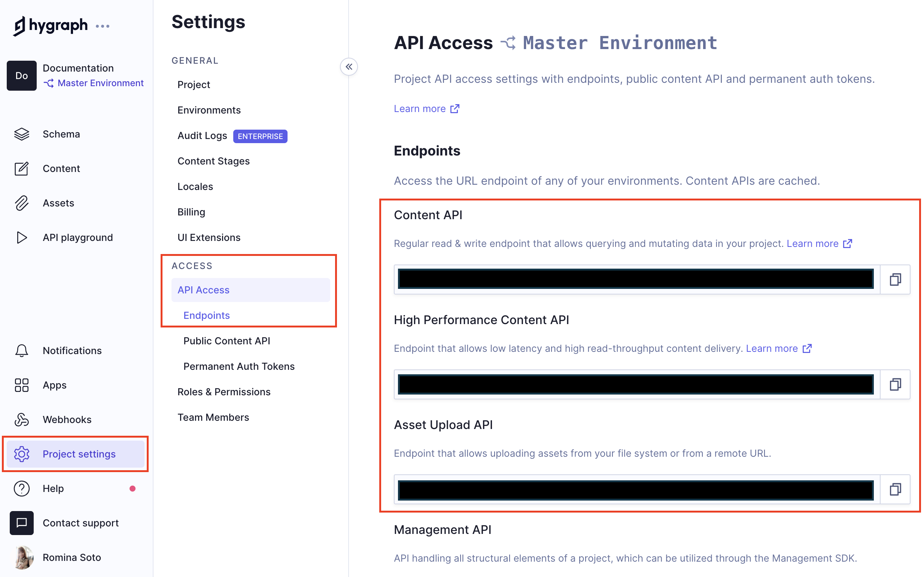Select the Assets icon in sidebar
924x577 pixels.
coord(21,202)
